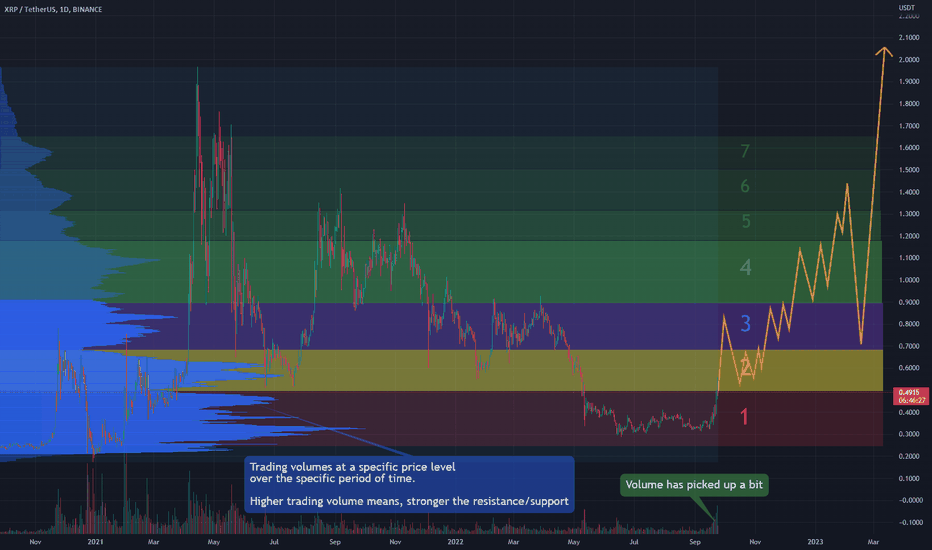Click the 2023 year label on time axis
Screen dimensions: 932x550
tap(815, 542)
